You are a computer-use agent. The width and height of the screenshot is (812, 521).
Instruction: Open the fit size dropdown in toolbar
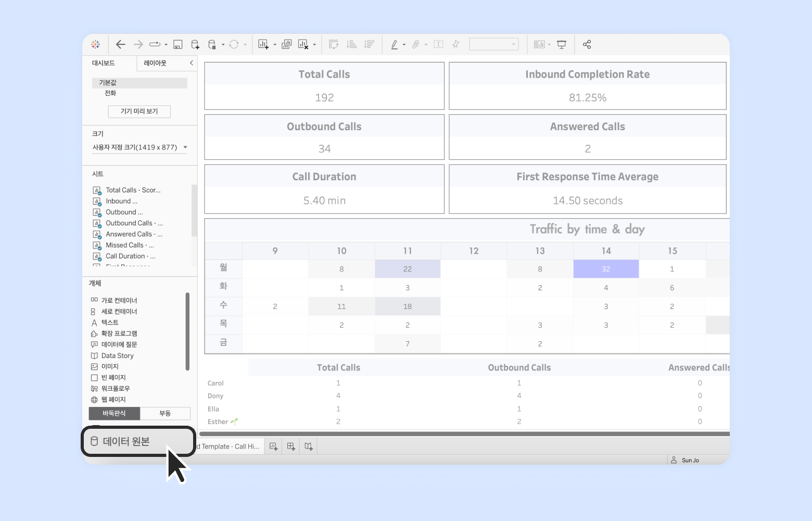(494, 44)
